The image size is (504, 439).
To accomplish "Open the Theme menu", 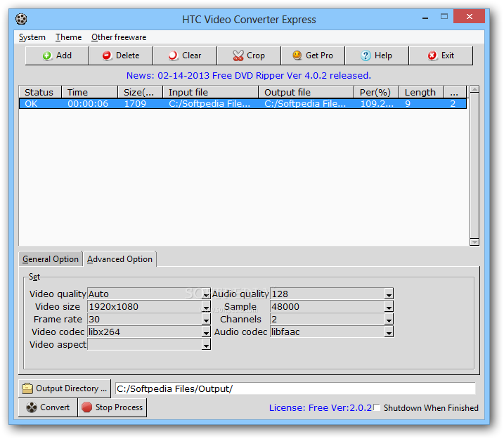I will (68, 37).
